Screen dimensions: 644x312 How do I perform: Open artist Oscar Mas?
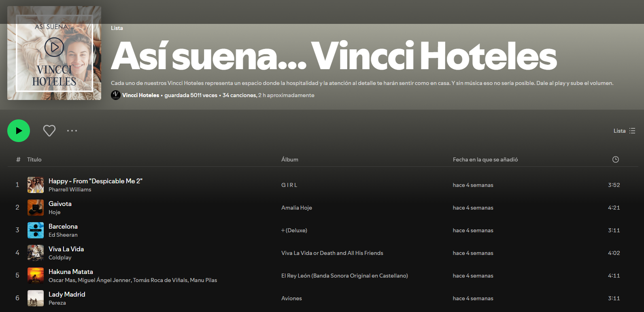click(x=62, y=280)
